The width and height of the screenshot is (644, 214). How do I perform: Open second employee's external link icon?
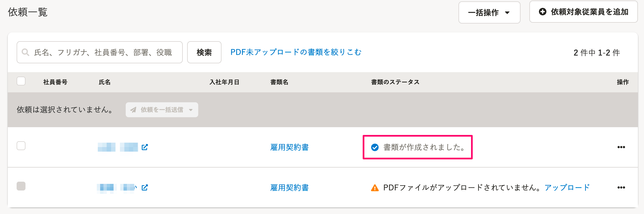[x=145, y=187]
